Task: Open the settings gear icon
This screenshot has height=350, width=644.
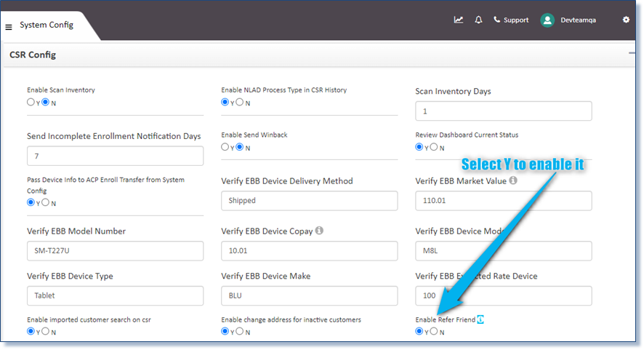Action: coord(626,20)
